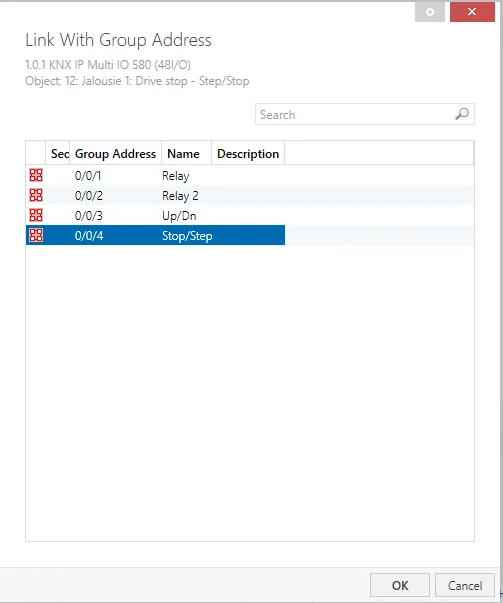
Task: Click the Cancel button
Action: pyautogui.click(x=465, y=585)
